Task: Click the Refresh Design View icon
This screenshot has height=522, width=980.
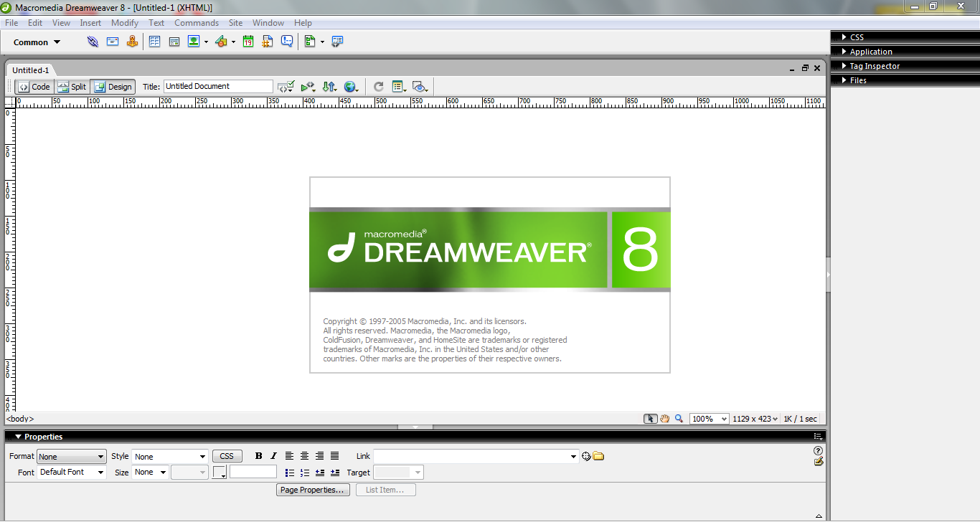Action: 378,87
